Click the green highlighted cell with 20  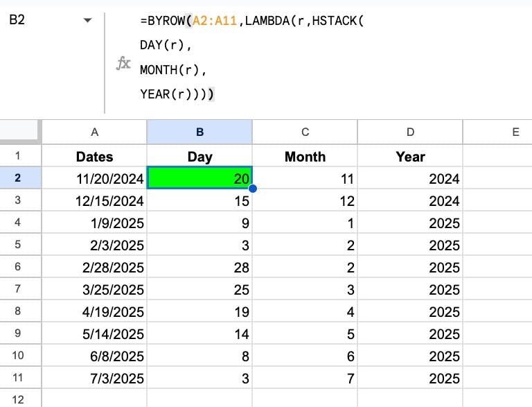(x=199, y=177)
